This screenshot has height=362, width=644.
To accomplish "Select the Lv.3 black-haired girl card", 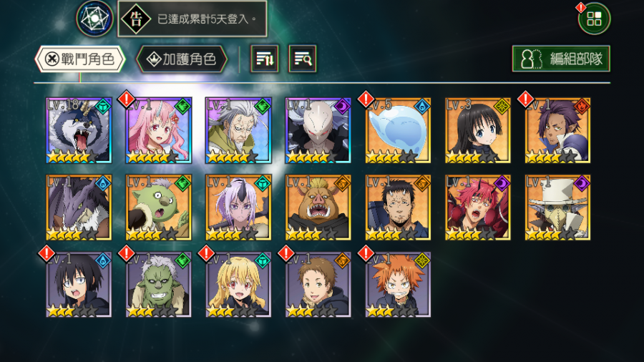I will pos(478,130).
